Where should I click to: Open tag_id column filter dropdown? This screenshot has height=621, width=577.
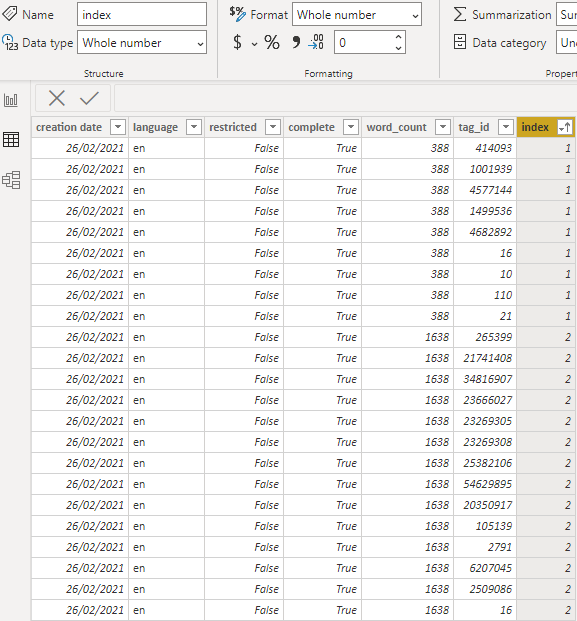tap(506, 127)
